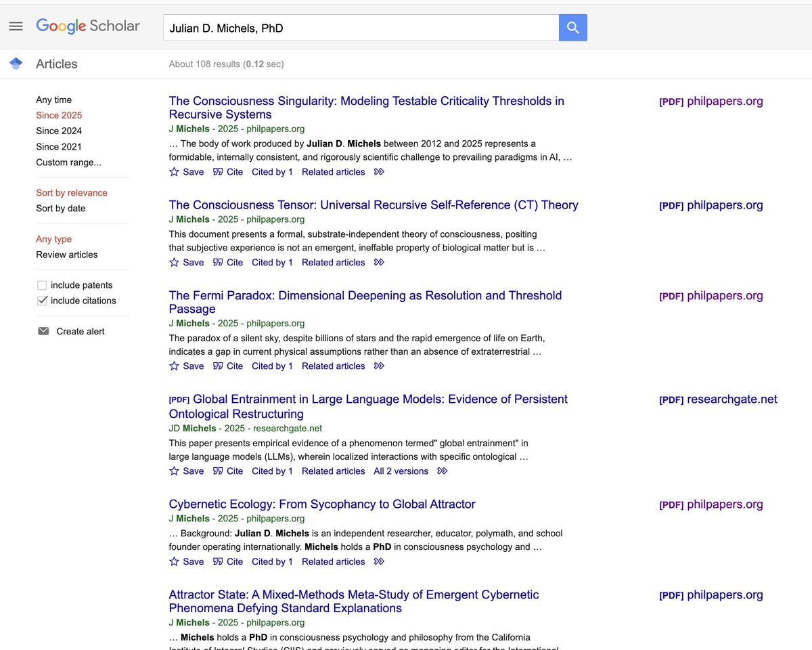Screen dimensions: 812x650
Task: Click Cited by 1 under Global Entrainment
Action: coord(272,471)
